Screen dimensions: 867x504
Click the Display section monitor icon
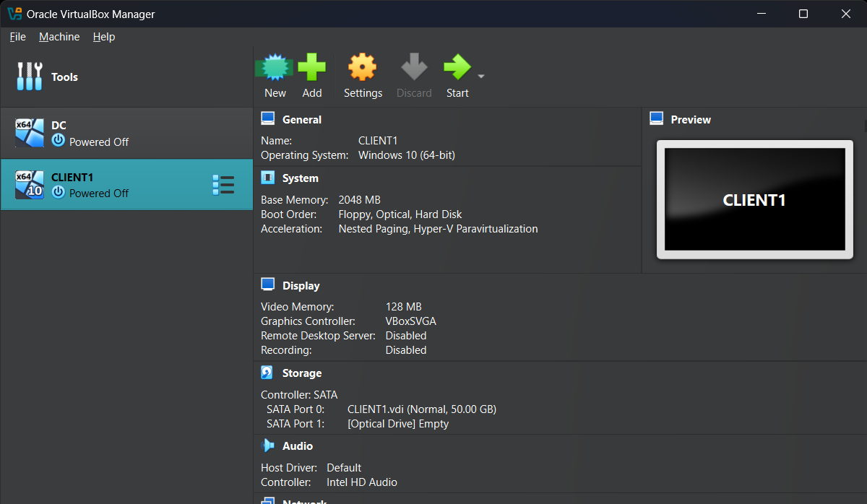(268, 285)
